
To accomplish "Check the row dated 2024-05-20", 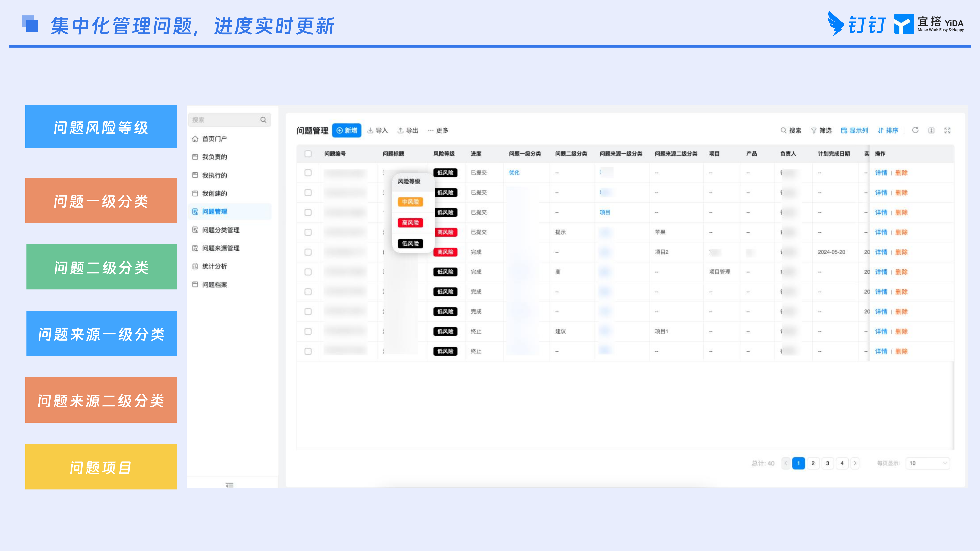I will pos(308,252).
